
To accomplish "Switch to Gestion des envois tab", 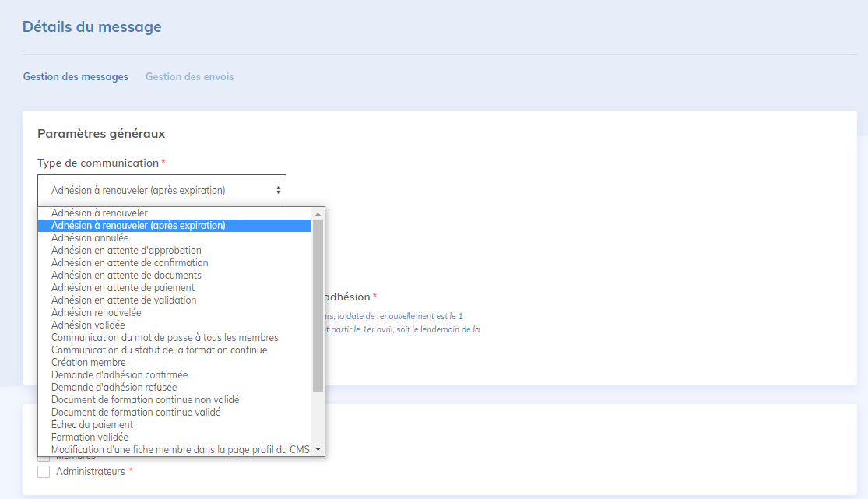I will click(x=189, y=77).
